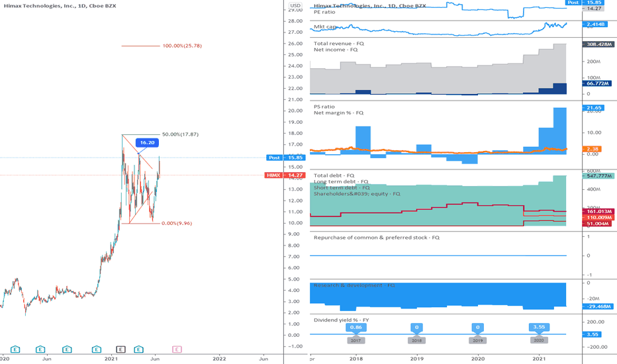Click the dark earnings E marker after 2021
This screenshot has height=364, width=617.
click(120, 349)
